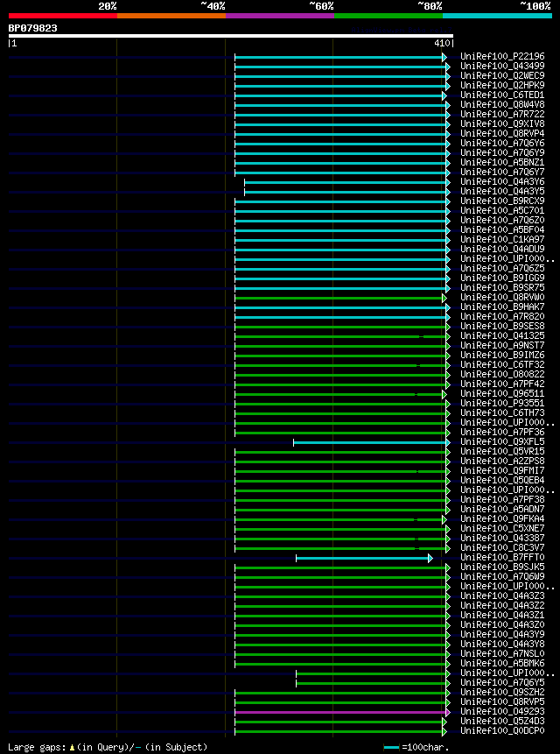The width and height of the screenshot is (560, 754).
Task: Select the UniRef100_A7NSL0 label
Action: pyautogui.click(x=502, y=653)
